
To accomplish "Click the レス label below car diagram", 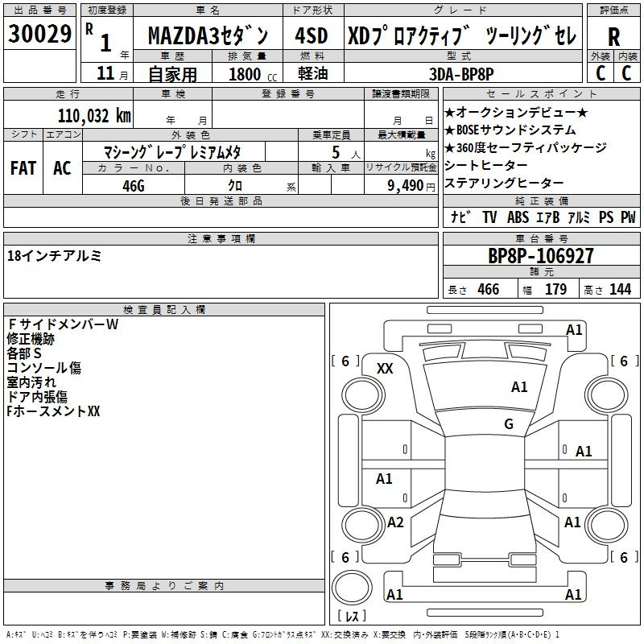I will [352, 617].
